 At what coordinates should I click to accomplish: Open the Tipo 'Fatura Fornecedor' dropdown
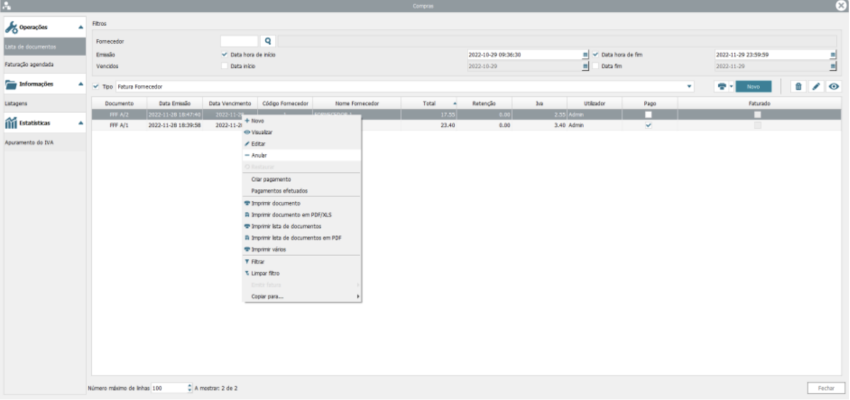pyautogui.click(x=689, y=87)
